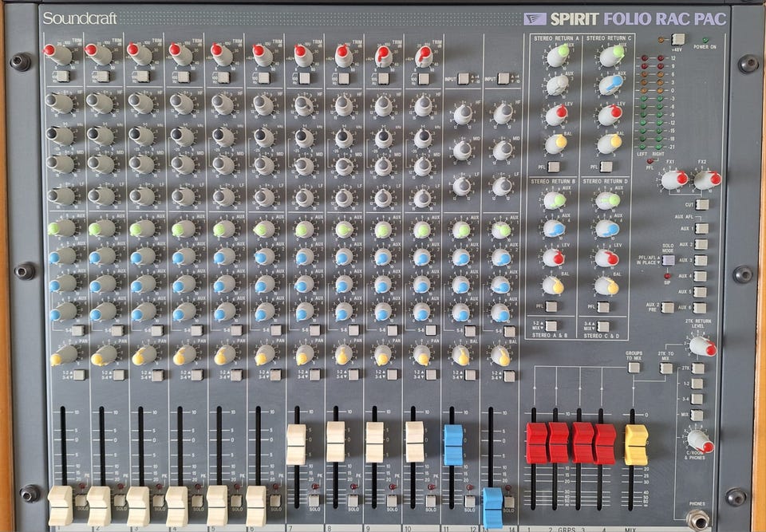Turn channel 9 yellow PAN knob
The height and width of the screenshot is (532, 766).
tap(382, 355)
